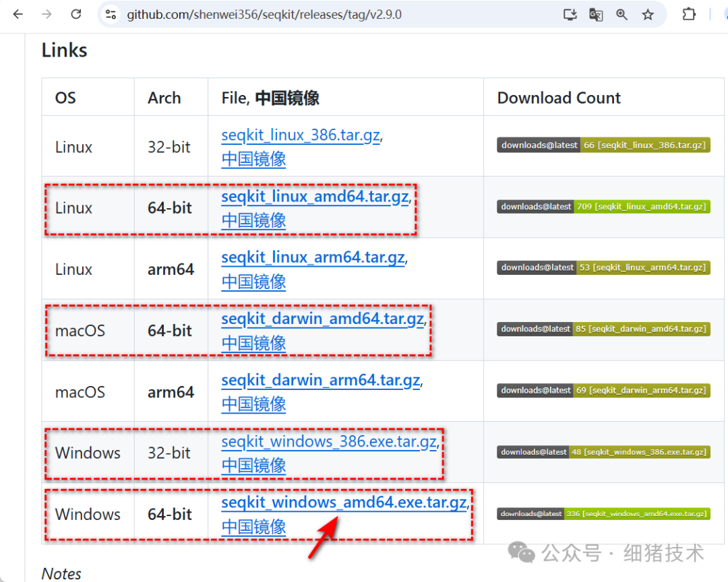
Task: Open the 中国镜像 mirror for Linux 64-bit
Action: [x=253, y=220]
